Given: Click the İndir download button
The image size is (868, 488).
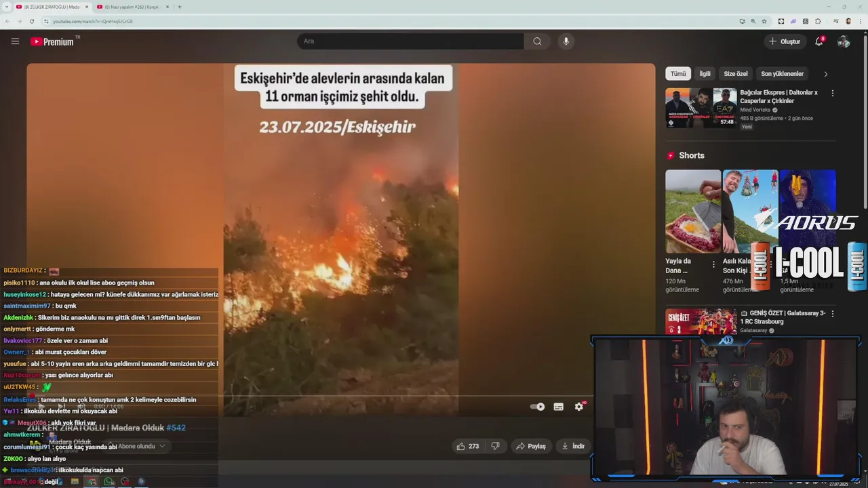Looking at the screenshot, I should tap(574, 446).
